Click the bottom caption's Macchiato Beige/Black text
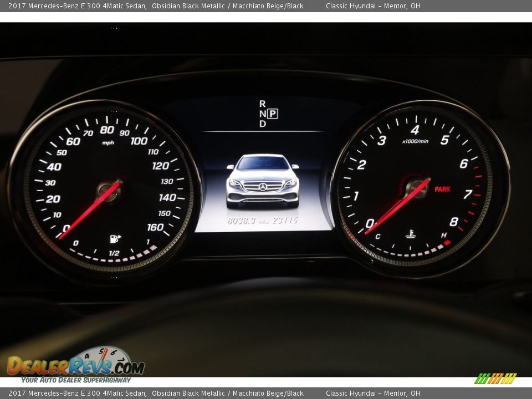The width and height of the screenshot is (532, 399). [268, 393]
